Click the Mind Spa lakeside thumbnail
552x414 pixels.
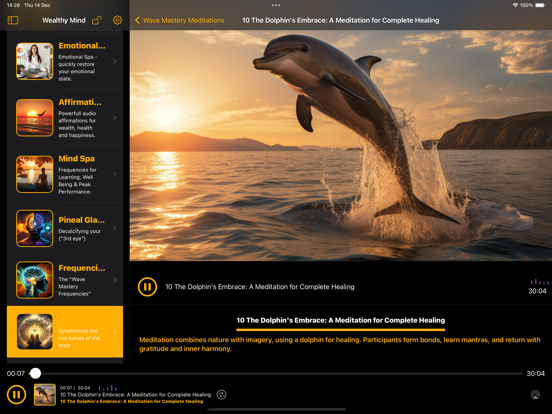coord(34,174)
